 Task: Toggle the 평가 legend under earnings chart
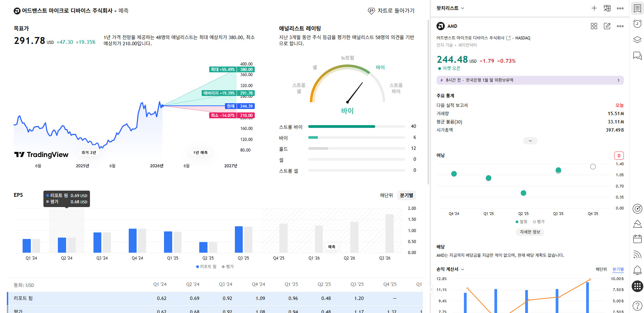[x=539, y=222]
